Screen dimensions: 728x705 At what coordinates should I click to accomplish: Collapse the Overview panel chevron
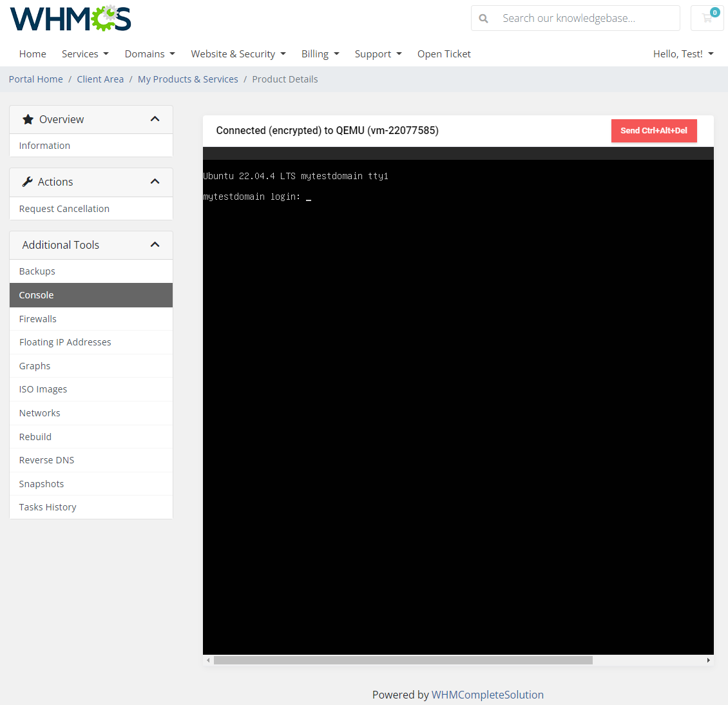[155, 119]
